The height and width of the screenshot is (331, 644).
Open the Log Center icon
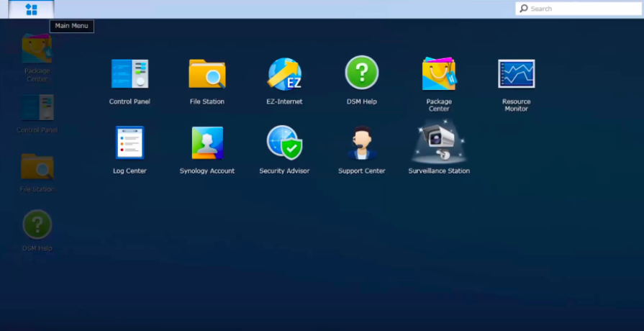click(130, 142)
